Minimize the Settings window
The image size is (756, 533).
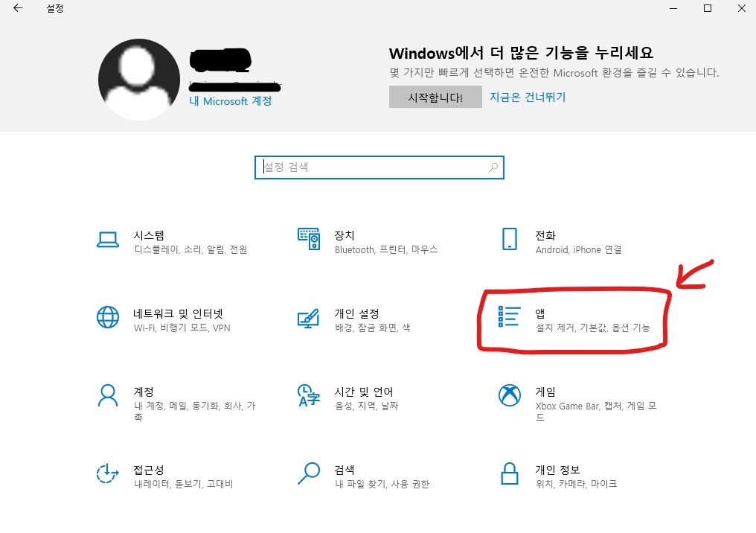(x=673, y=8)
